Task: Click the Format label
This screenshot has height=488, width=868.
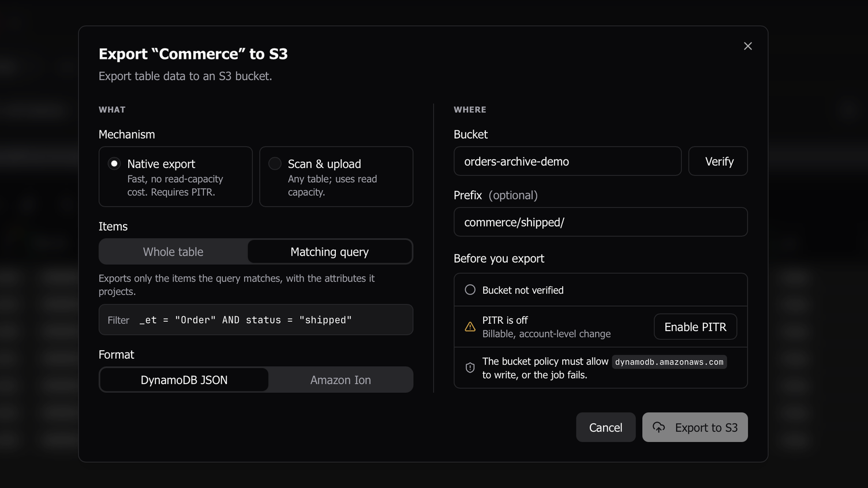Action: coord(117,355)
